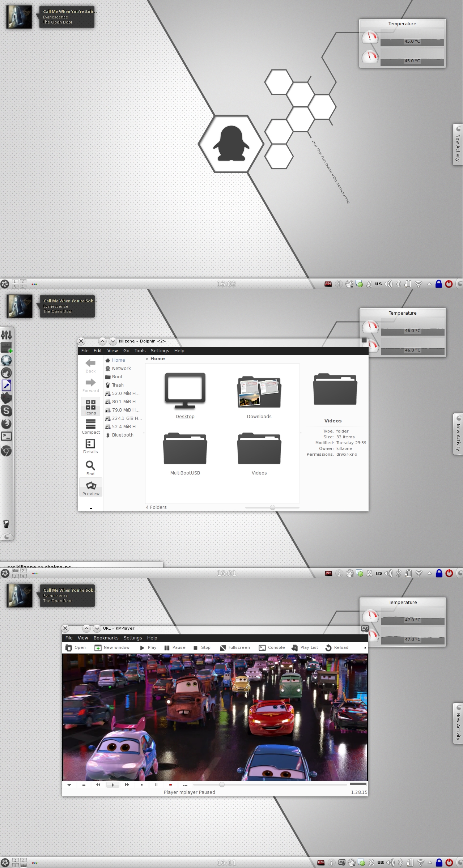Click Reload in the KMPlayer toolbar
This screenshot has width=463, height=868.
tap(337, 647)
